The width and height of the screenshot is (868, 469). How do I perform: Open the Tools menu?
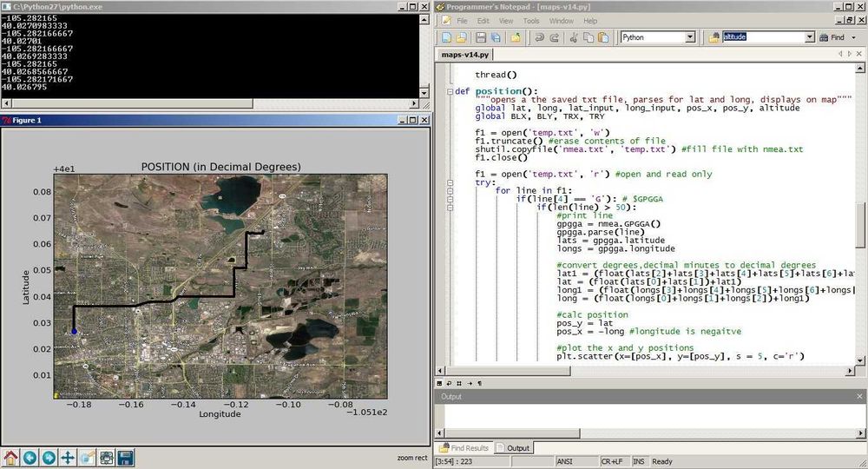[x=531, y=20]
